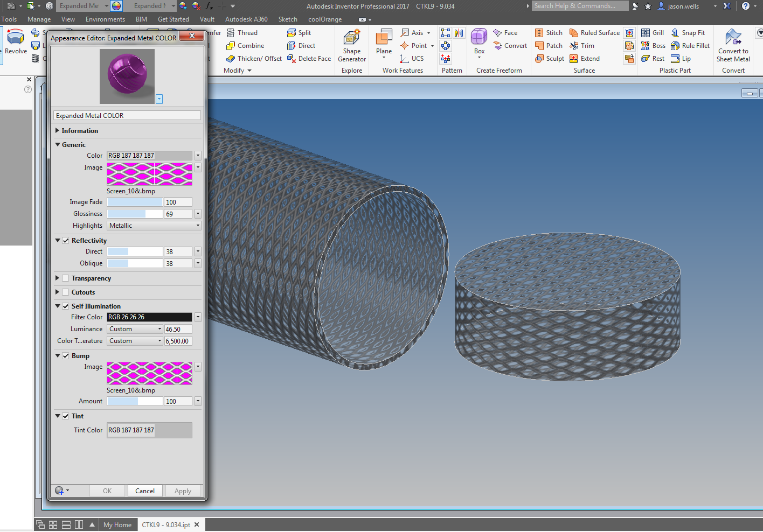The height and width of the screenshot is (532, 763).
Task: Click Convert to Sheet Metal icon
Action: 733,38
